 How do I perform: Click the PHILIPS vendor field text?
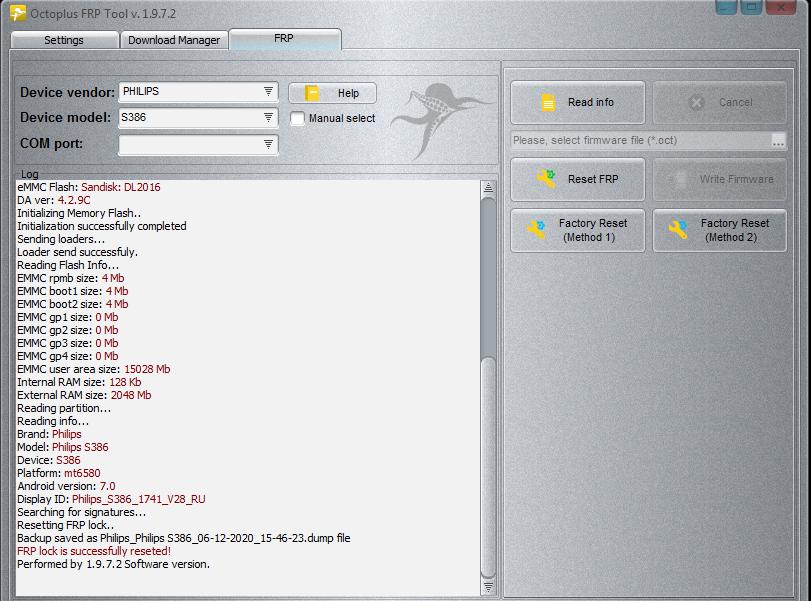pyautogui.click(x=141, y=92)
